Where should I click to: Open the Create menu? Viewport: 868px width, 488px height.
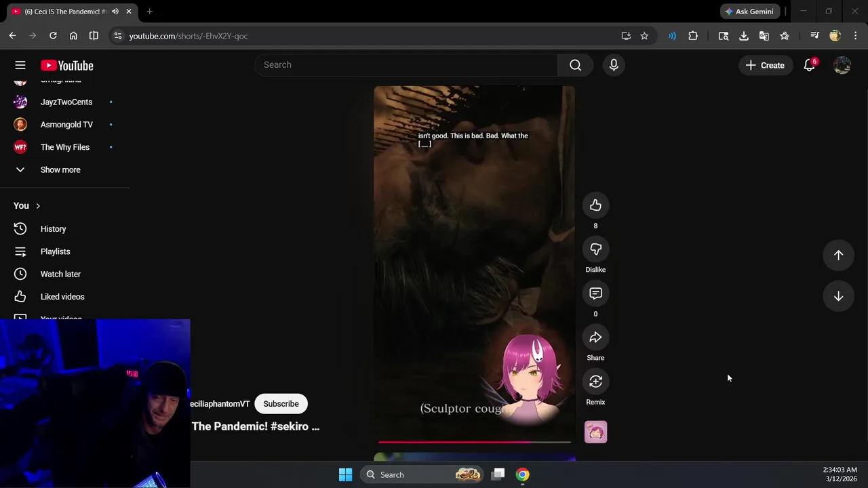click(x=765, y=65)
